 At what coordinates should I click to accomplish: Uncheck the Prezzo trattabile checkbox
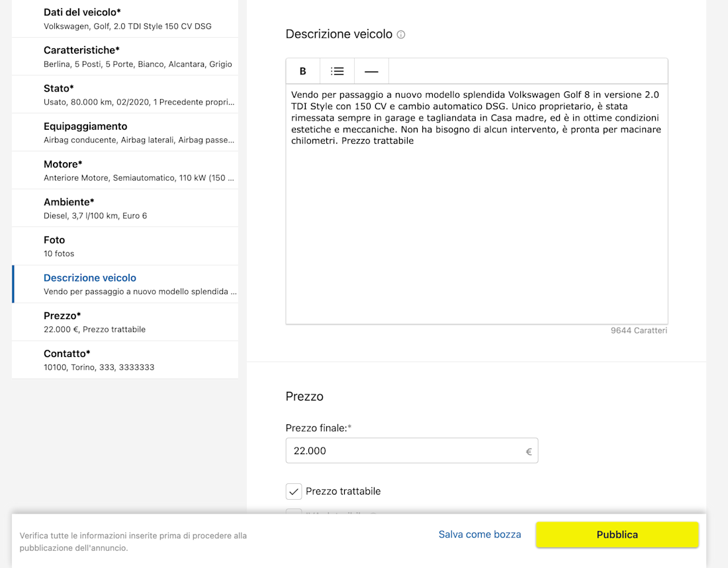click(x=294, y=491)
